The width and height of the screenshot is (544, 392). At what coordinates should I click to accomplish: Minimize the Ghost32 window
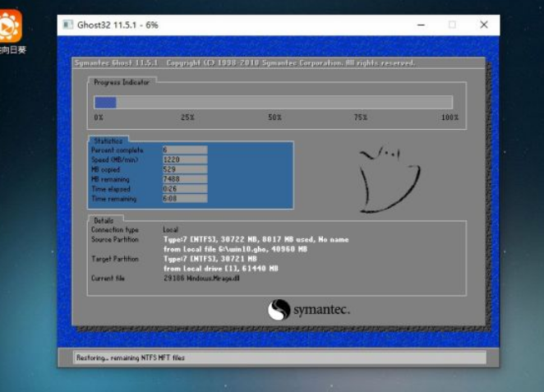[420, 25]
